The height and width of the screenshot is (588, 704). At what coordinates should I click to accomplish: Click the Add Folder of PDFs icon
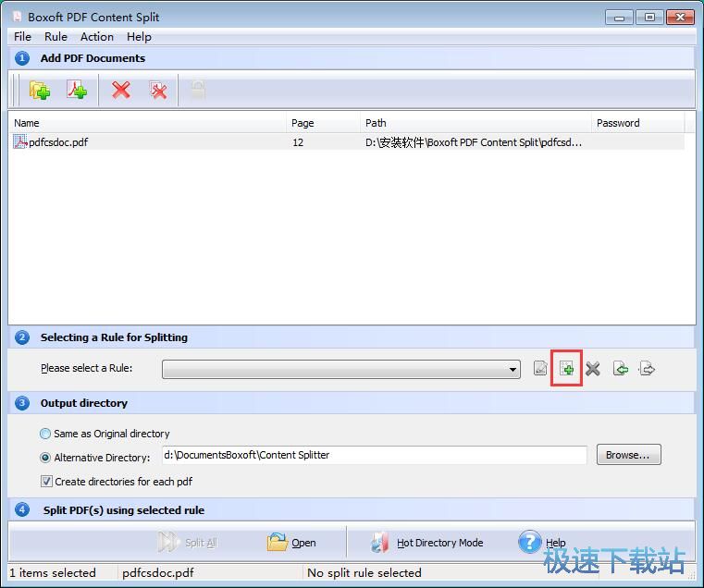tap(40, 90)
